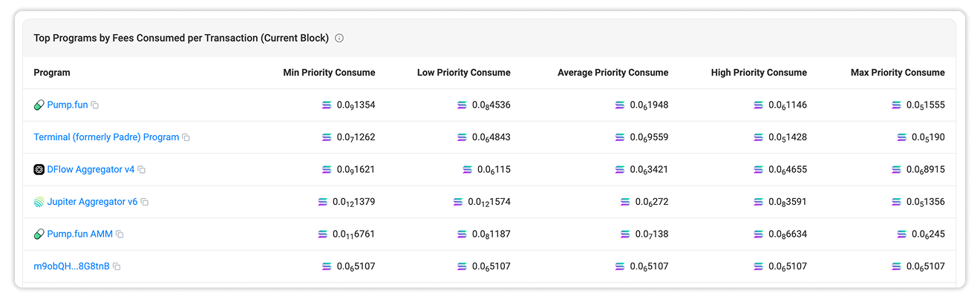Select Jupiter Average Priority value ending 272
980x299 pixels.
tap(652, 202)
